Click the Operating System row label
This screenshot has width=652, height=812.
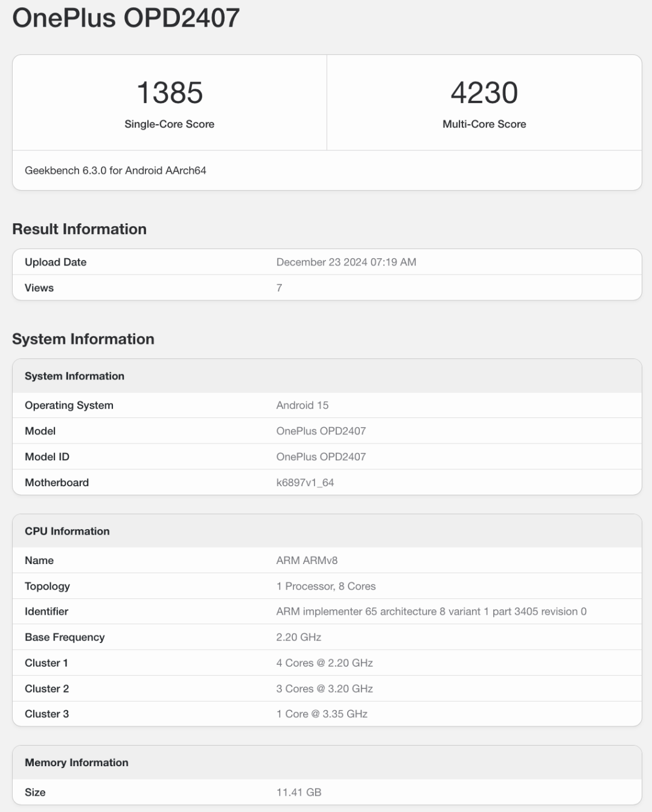tap(69, 405)
